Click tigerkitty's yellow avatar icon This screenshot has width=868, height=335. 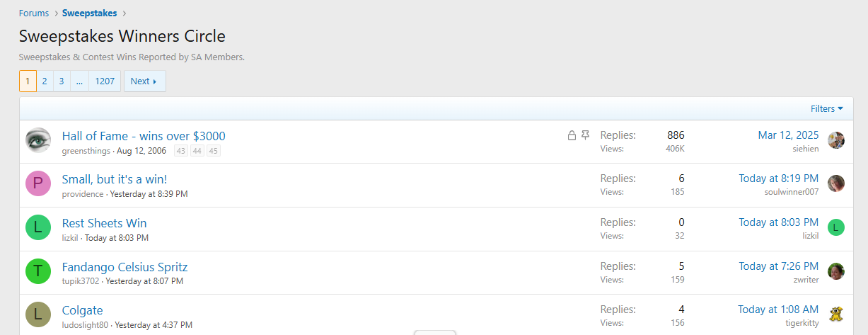pos(836,314)
